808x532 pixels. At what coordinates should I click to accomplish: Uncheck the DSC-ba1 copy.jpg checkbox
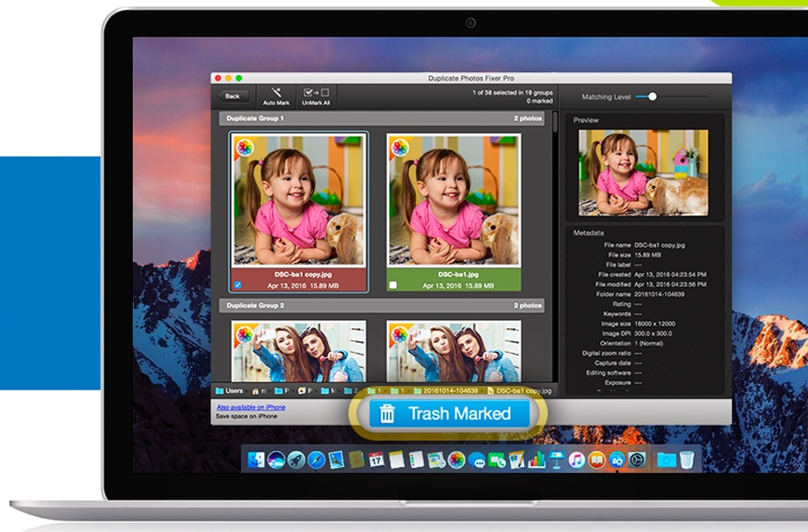(238, 284)
